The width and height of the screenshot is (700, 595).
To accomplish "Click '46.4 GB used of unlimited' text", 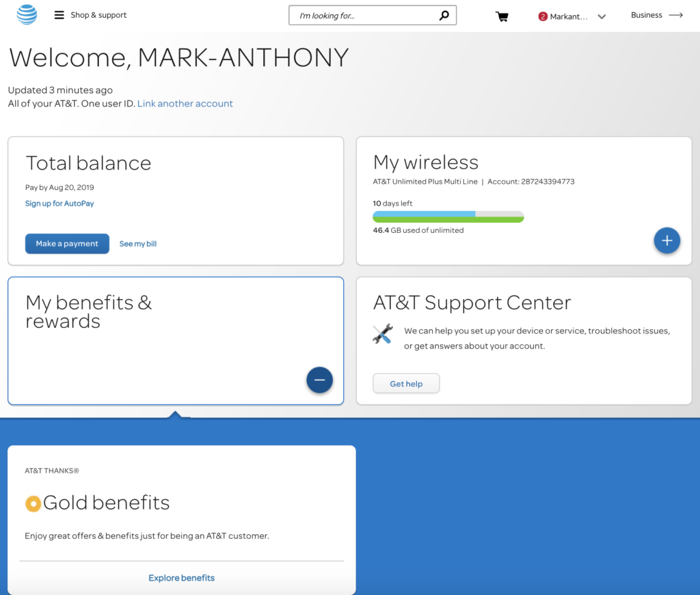I will [x=418, y=230].
